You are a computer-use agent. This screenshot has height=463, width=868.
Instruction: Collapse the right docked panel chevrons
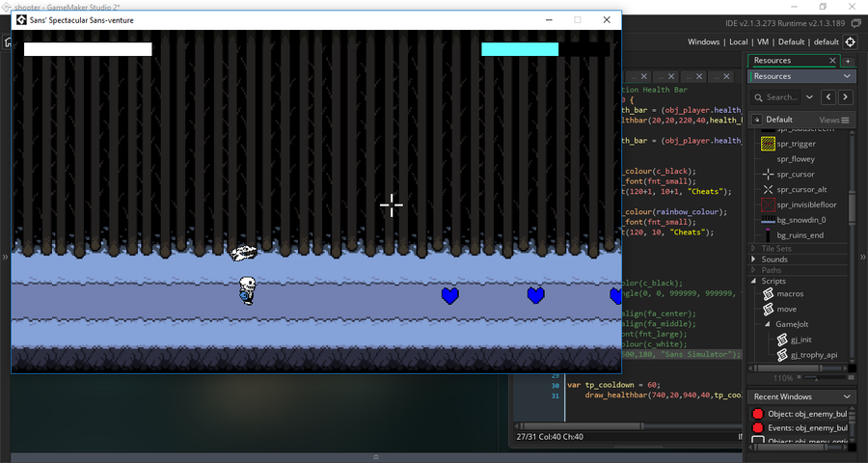(x=862, y=257)
